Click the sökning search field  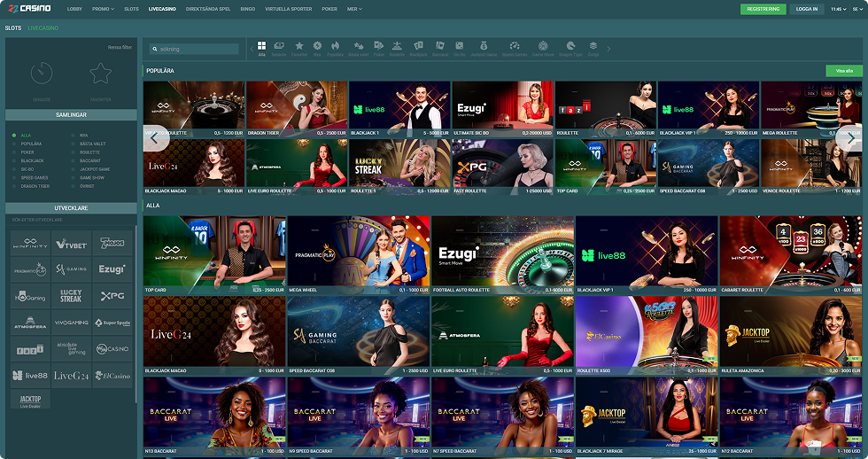[194, 49]
